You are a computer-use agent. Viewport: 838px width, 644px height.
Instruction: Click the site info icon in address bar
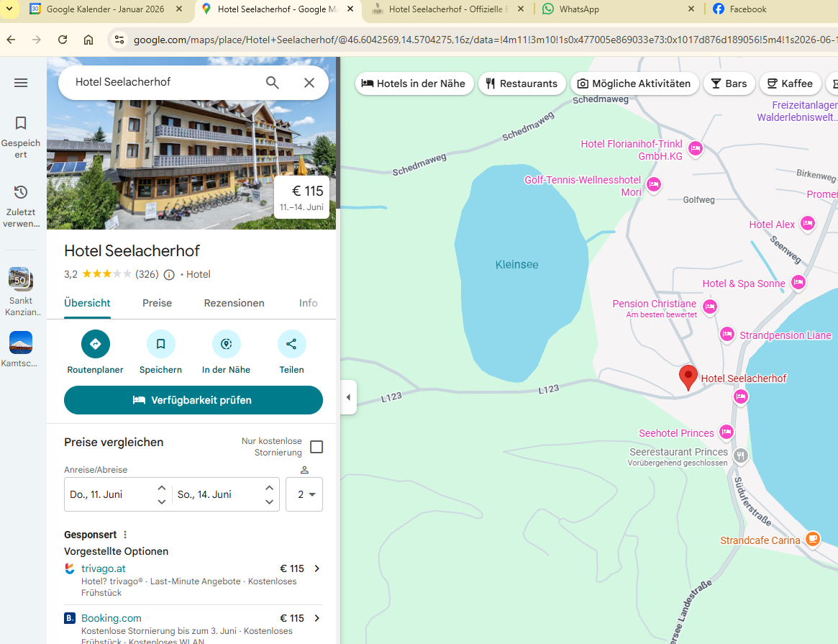click(x=119, y=40)
